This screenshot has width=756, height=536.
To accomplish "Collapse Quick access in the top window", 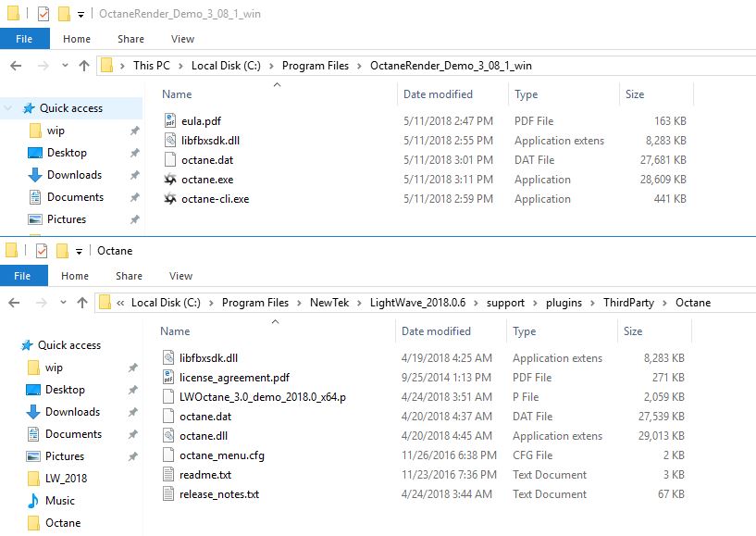I will click(x=8, y=108).
